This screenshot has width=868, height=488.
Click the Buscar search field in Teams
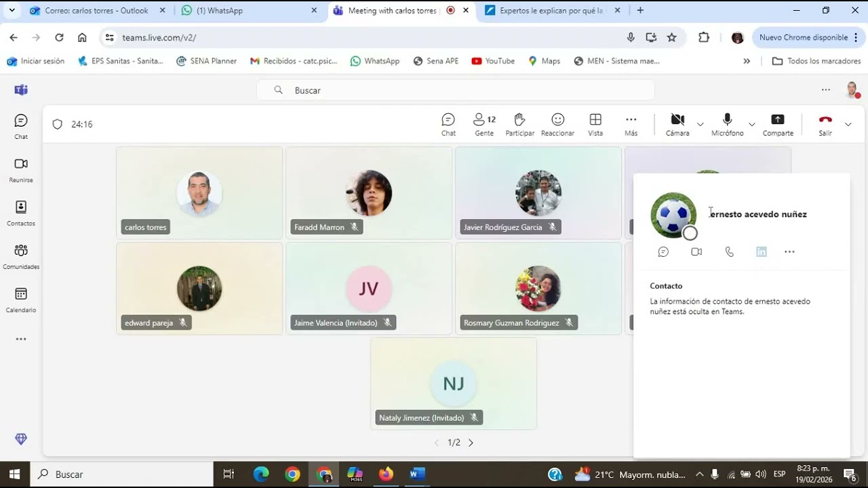point(456,90)
